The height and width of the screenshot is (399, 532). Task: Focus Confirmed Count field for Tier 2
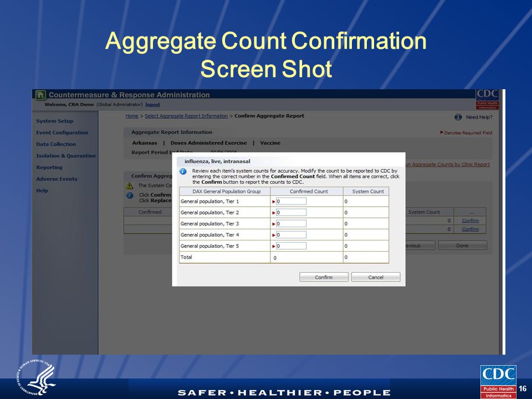point(291,212)
